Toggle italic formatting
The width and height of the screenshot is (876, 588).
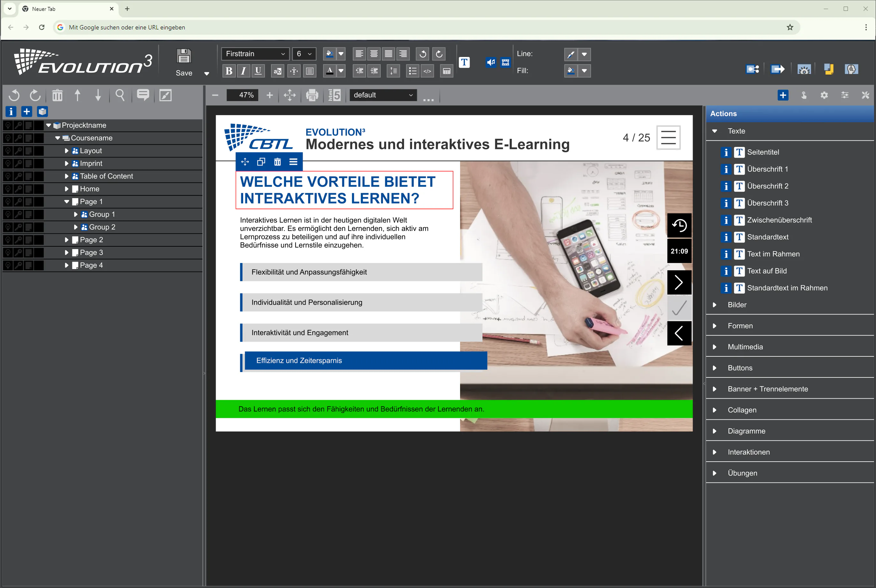pyautogui.click(x=243, y=71)
